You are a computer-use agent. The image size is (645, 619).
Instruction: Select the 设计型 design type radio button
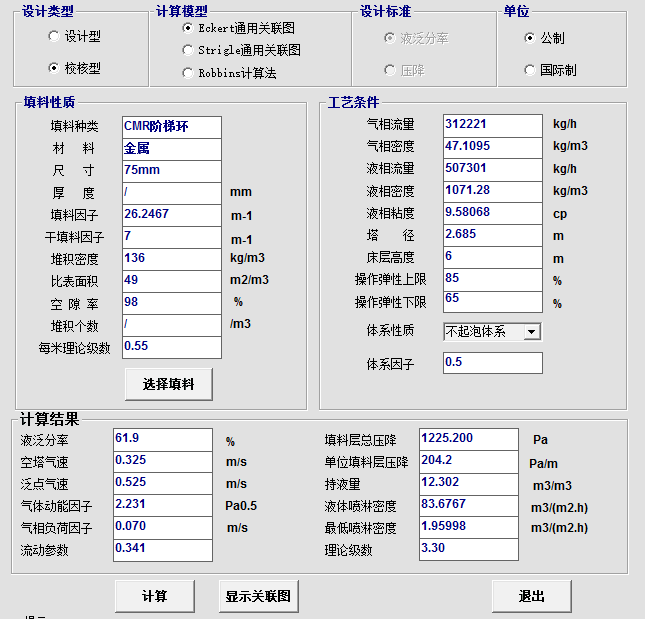click(x=54, y=36)
